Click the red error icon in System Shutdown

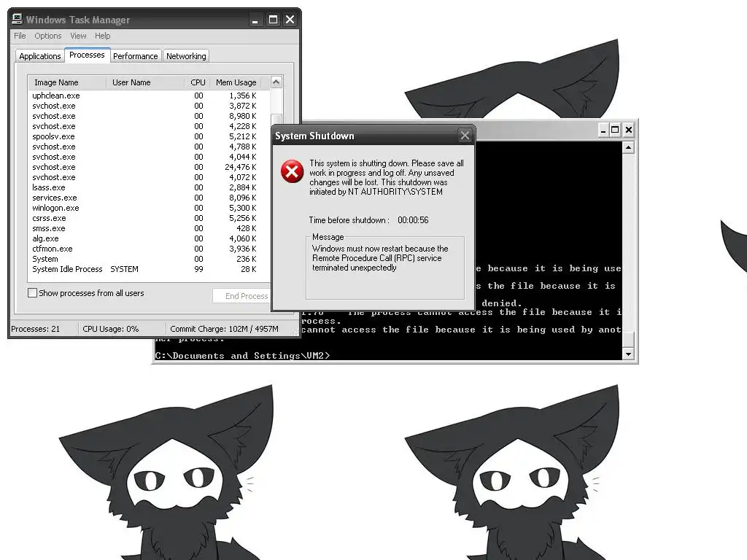click(292, 171)
